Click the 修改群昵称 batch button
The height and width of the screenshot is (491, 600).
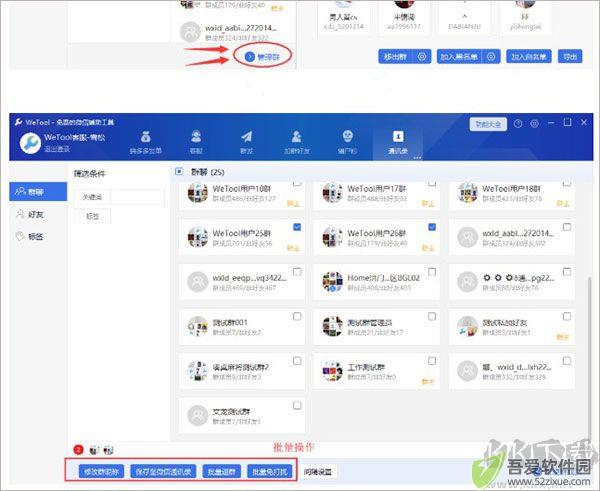coord(101,471)
